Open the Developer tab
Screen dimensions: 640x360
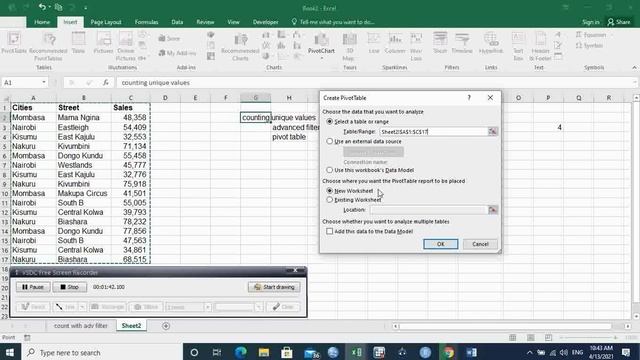[x=266, y=22]
